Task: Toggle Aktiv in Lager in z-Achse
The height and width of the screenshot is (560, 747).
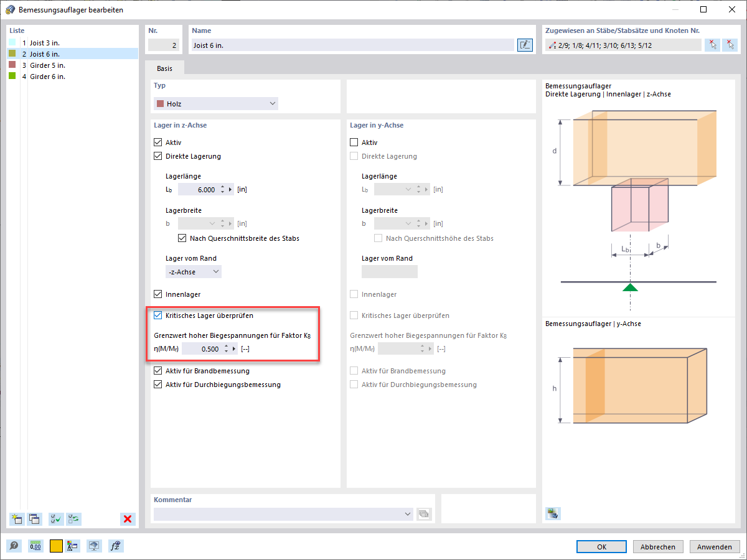Action: (157, 142)
